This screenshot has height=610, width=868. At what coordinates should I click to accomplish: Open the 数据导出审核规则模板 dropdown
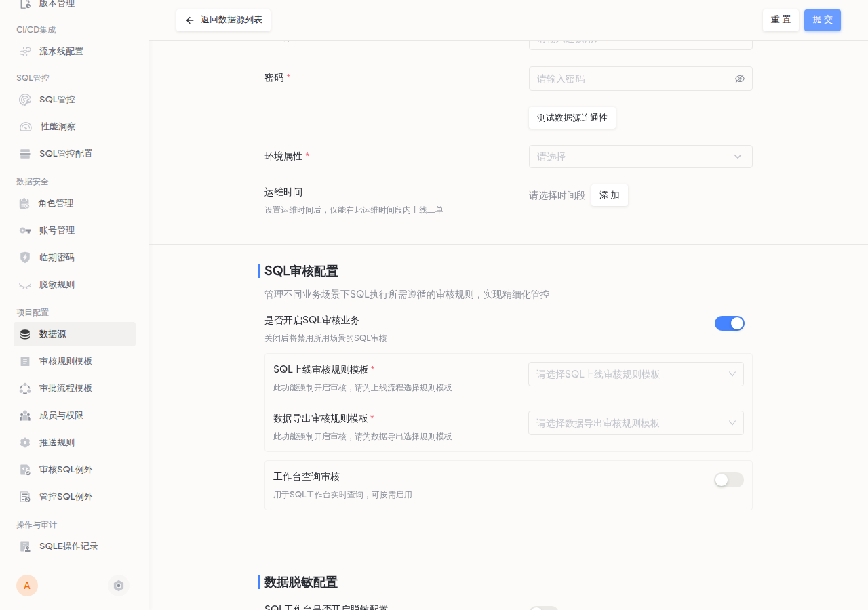(x=636, y=423)
